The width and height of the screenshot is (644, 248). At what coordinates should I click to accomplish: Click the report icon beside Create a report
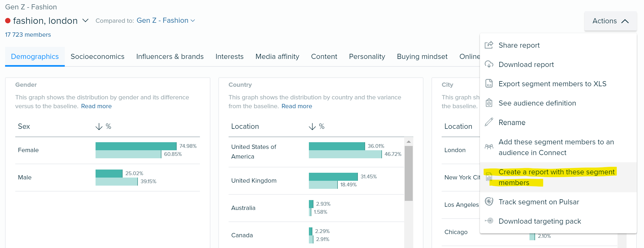(x=489, y=177)
